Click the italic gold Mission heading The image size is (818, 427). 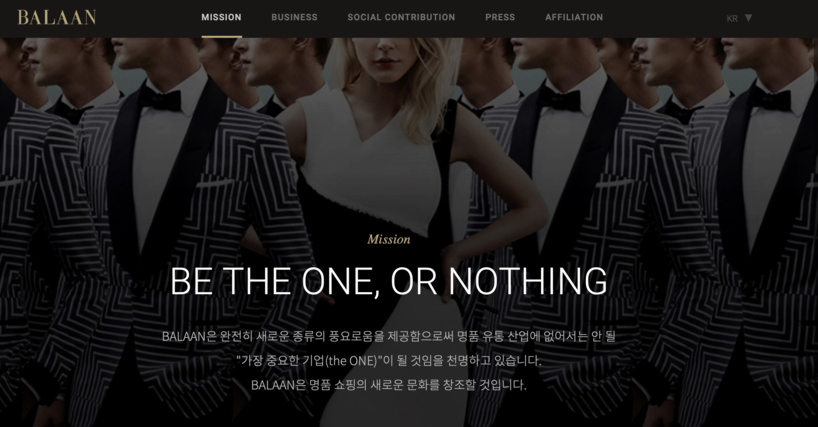[x=389, y=239]
